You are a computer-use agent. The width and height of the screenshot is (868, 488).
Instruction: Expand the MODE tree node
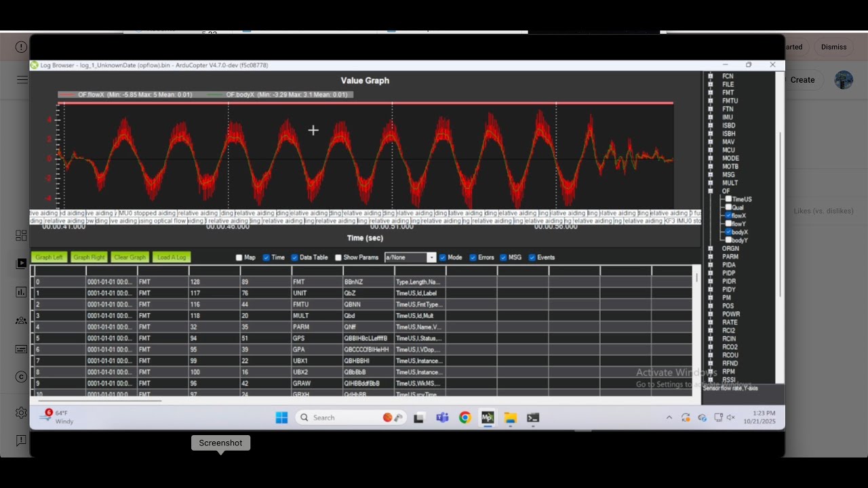710,158
